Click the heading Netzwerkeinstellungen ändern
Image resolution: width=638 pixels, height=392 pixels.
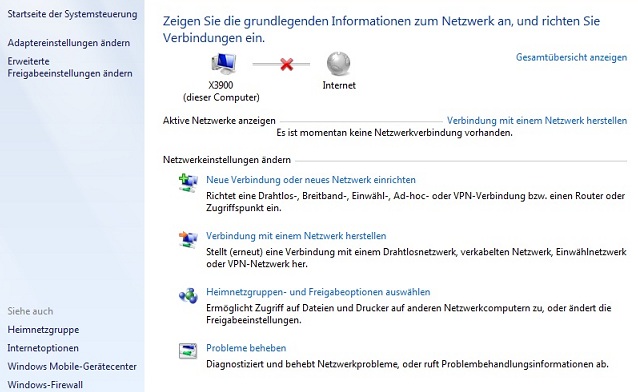(227, 160)
